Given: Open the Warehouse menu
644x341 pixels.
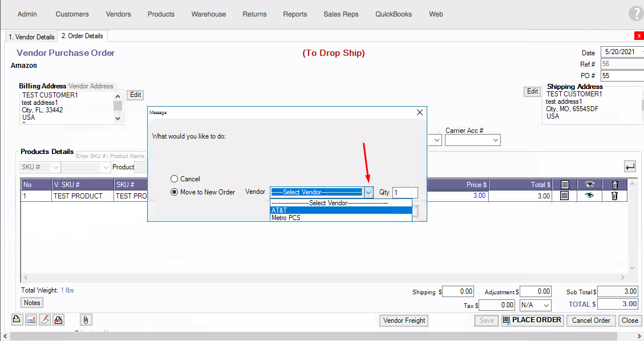Looking at the screenshot, I should pos(208,14).
